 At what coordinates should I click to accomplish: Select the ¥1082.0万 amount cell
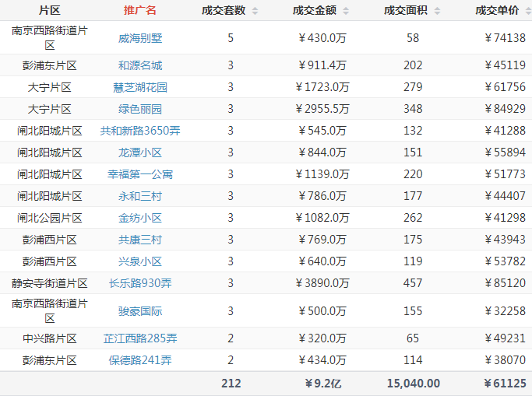(x=322, y=218)
